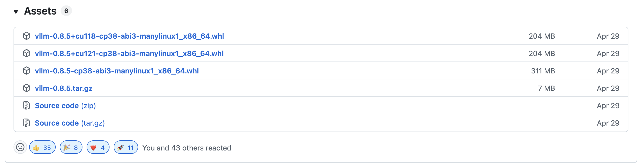
Task: Click the zip file icon beside Source code (zip)
Action: (26, 106)
